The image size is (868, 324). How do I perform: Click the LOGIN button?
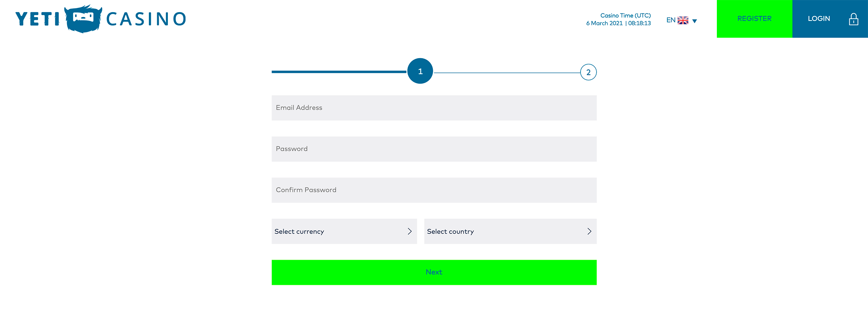point(830,19)
